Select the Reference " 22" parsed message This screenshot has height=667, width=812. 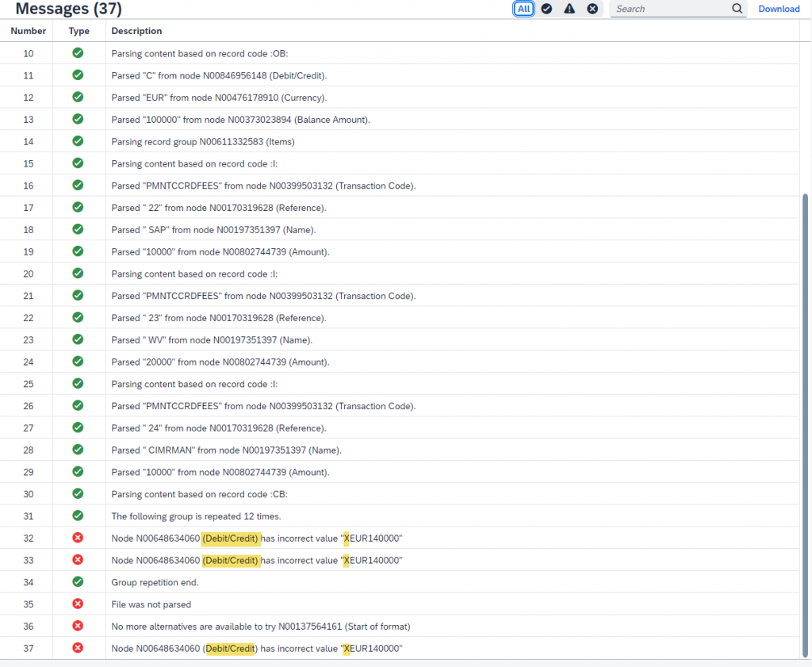tap(219, 208)
